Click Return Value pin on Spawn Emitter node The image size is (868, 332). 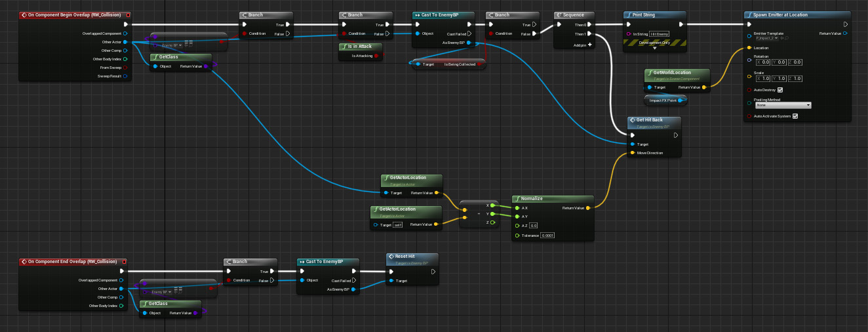tap(846, 33)
